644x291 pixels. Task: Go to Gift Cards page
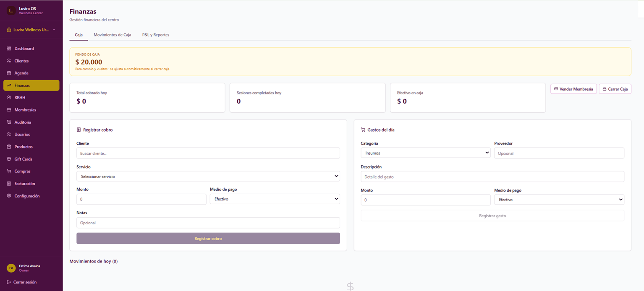point(31,159)
